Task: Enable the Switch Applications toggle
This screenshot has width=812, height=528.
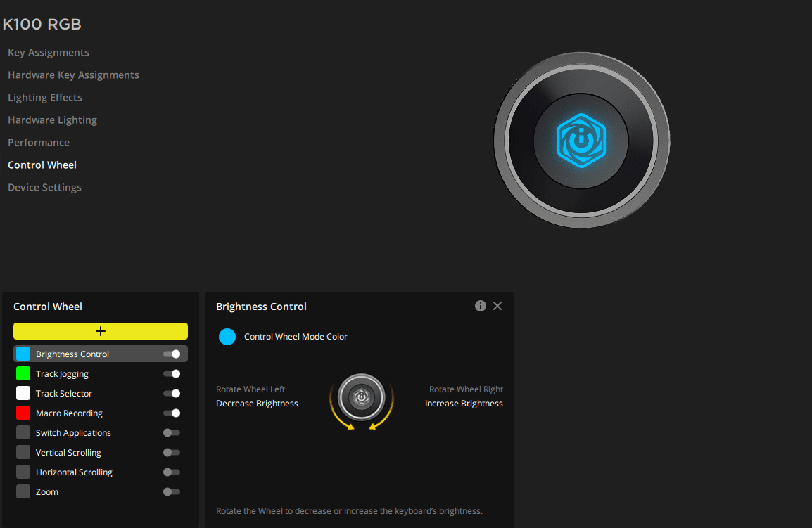Action: (172, 433)
